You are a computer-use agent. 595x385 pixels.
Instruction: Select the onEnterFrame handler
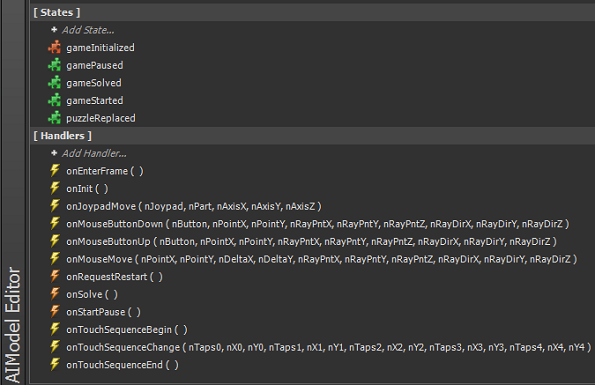tap(105, 171)
